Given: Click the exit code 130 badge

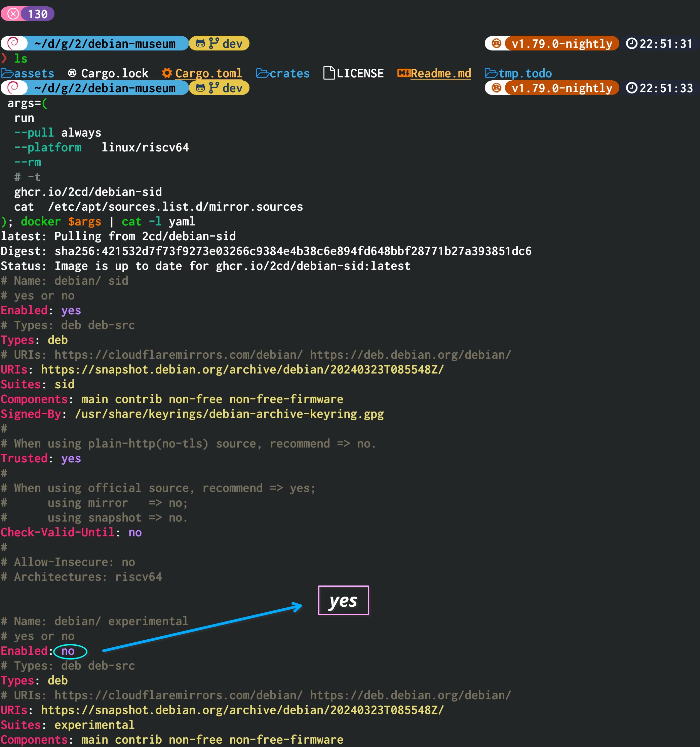Looking at the screenshot, I should pos(38,14).
